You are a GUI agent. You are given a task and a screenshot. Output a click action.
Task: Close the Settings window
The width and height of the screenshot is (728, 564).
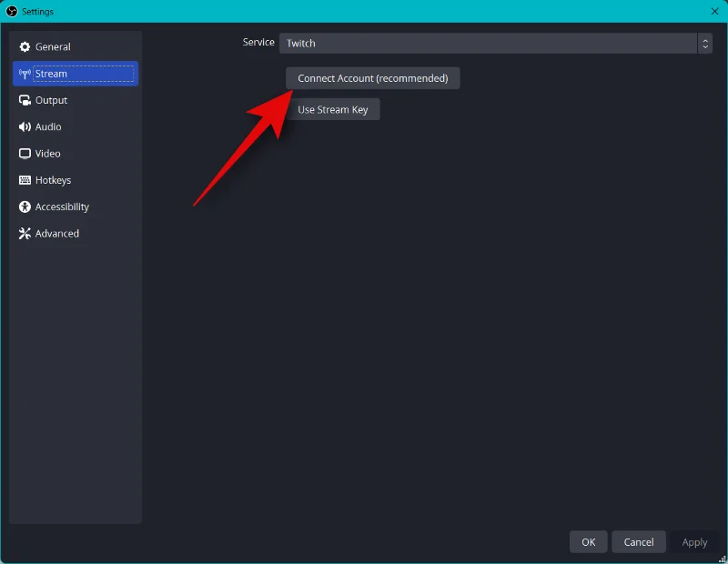(x=714, y=11)
